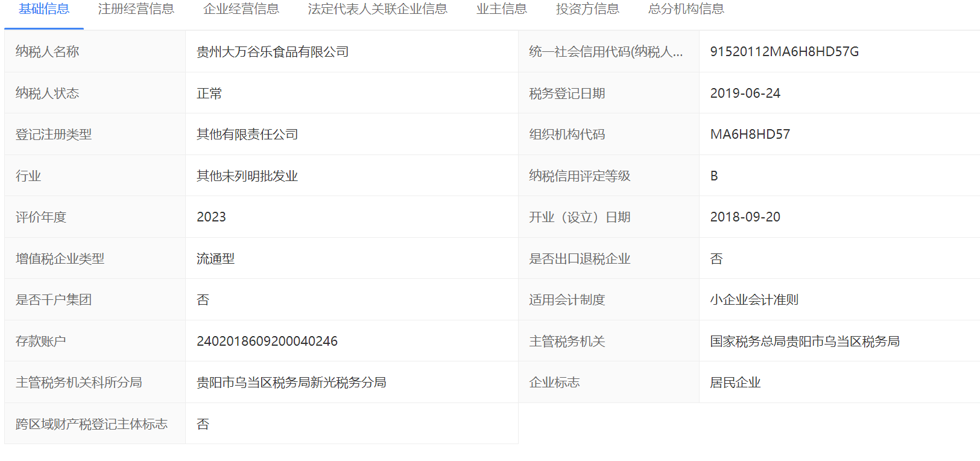Open the 投资方信息 tab
This screenshot has width=980, height=461.
587,9
